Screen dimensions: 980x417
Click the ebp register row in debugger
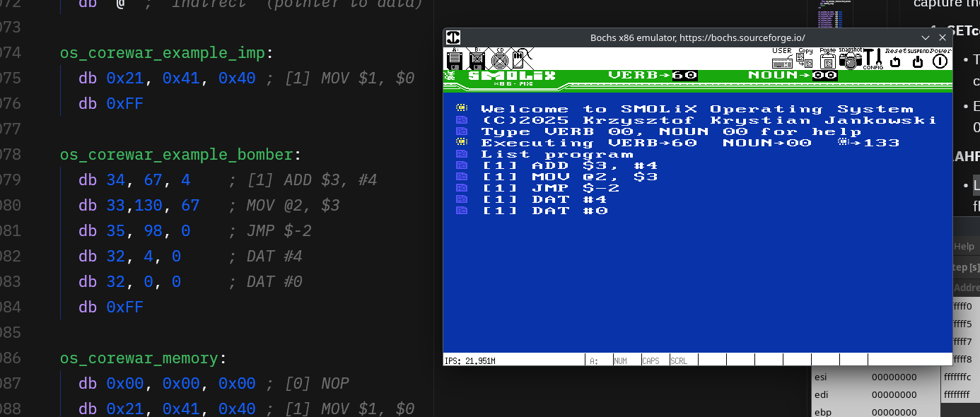coord(875,412)
